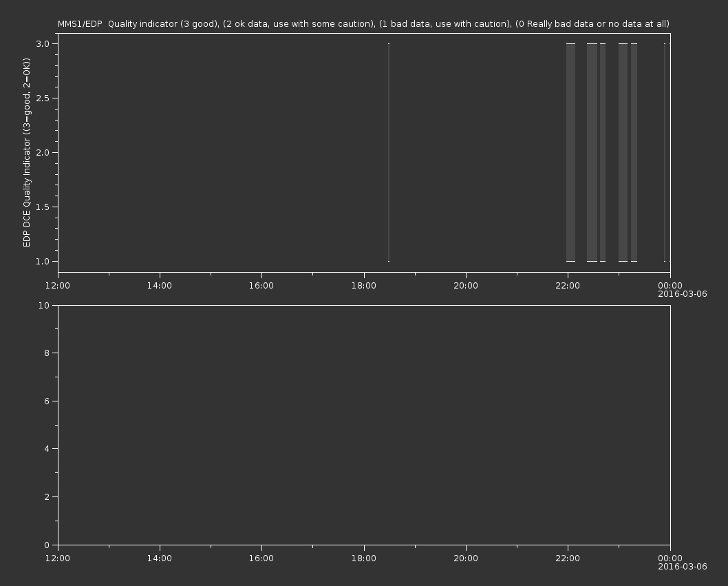Image resolution: width=728 pixels, height=586 pixels.
Task: Click the 0 tick label on lower plot
Action: pos(47,545)
